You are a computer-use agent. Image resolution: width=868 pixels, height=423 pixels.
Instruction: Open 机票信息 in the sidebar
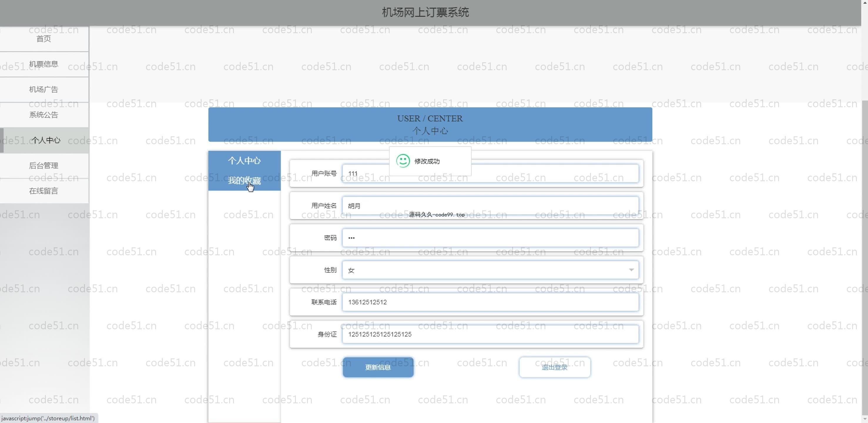click(x=44, y=64)
